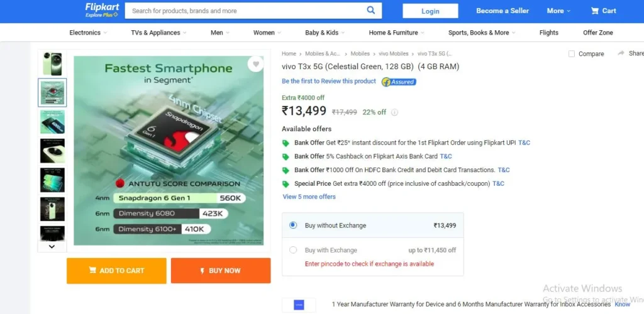Click the price info icon beside 22% off
644x314 pixels.
(x=394, y=112)
